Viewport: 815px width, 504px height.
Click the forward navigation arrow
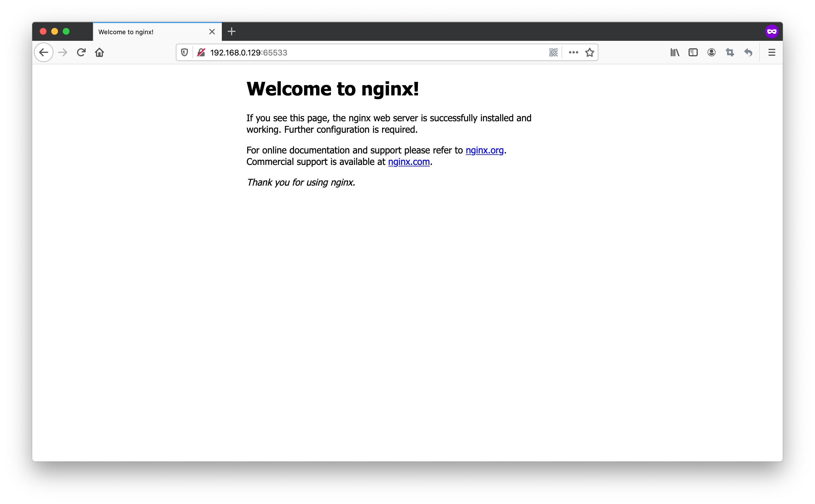coord(63,52)
